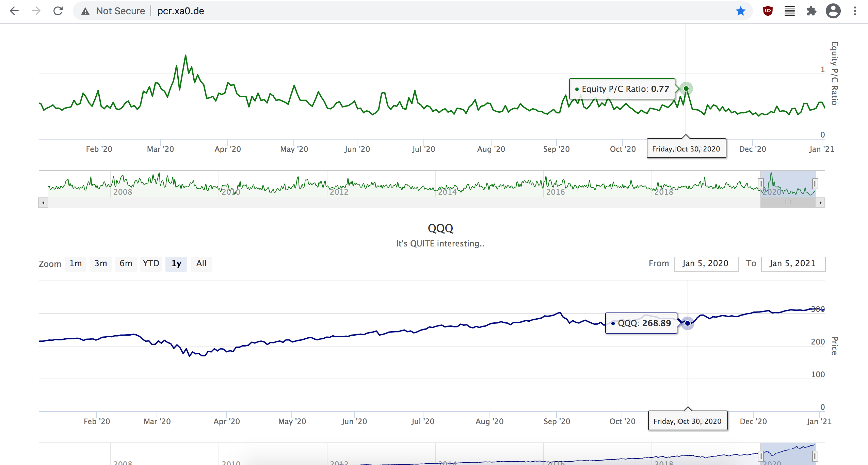Click the Equity P/C Ratio axis title
This screenshot has height=465, width=868.
(x=834, y=73)
